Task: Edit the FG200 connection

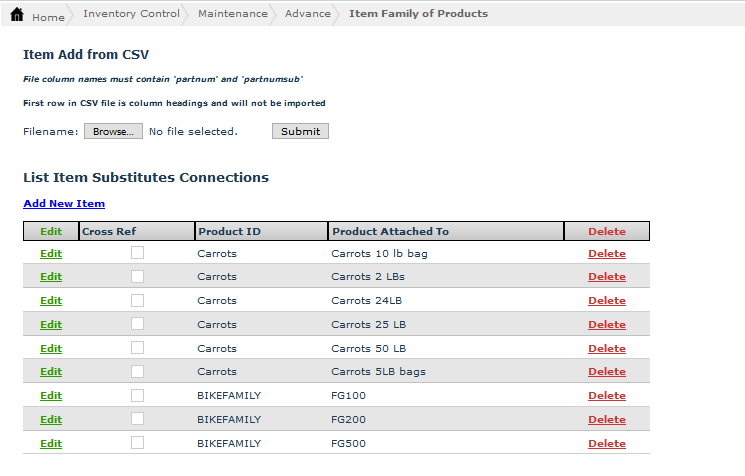Action: coord(51,420)
